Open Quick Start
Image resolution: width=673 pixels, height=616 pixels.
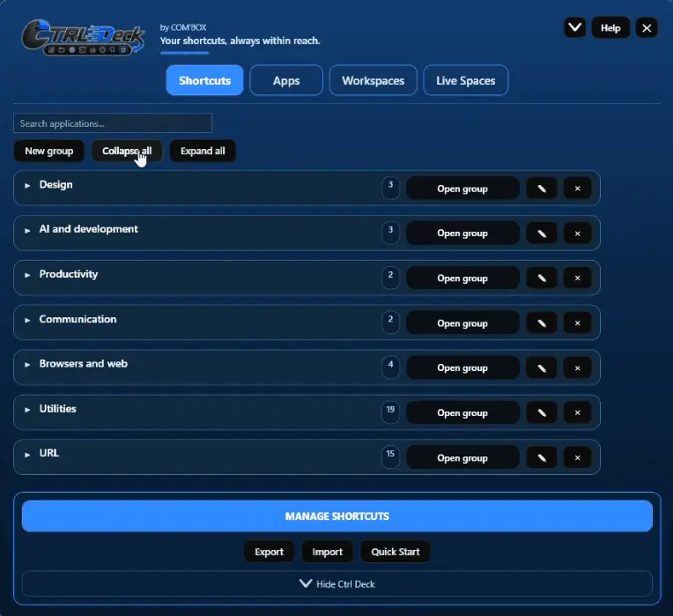click(396, 552)
